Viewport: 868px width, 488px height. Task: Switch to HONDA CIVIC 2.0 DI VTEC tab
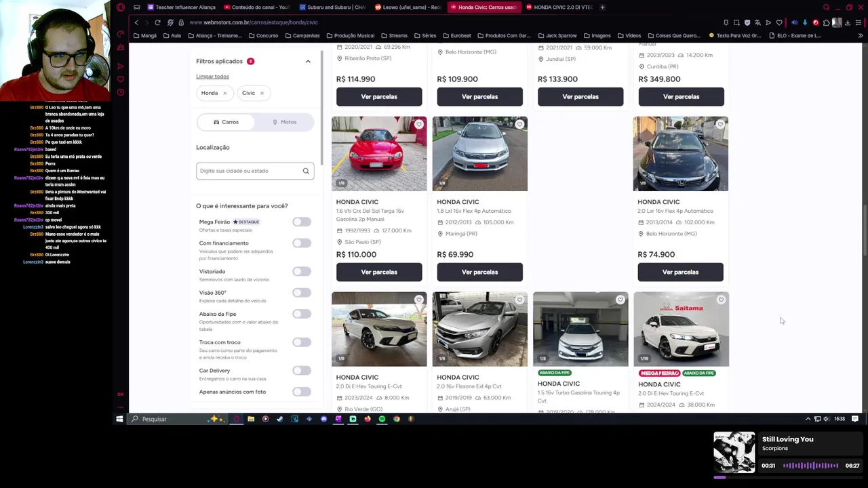click(558, 7)
